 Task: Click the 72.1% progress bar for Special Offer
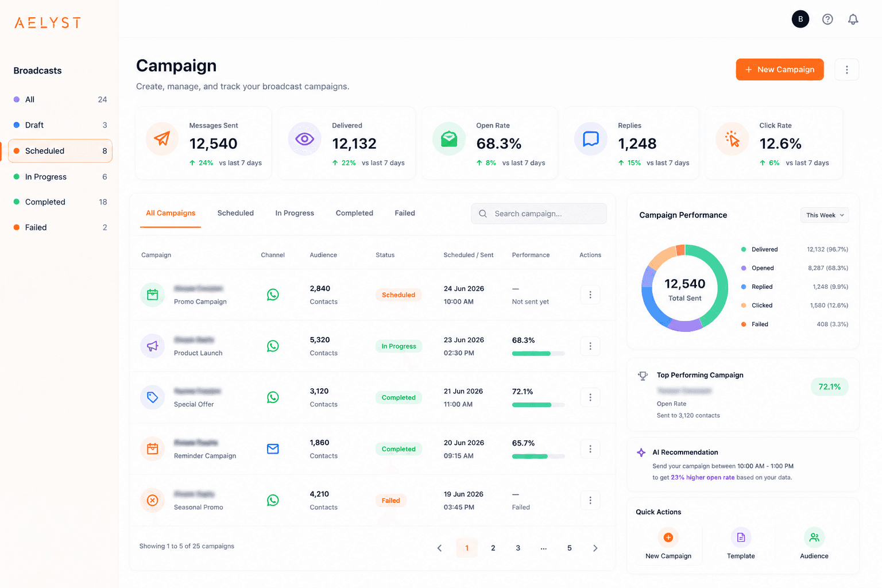(x=538, y=405)
